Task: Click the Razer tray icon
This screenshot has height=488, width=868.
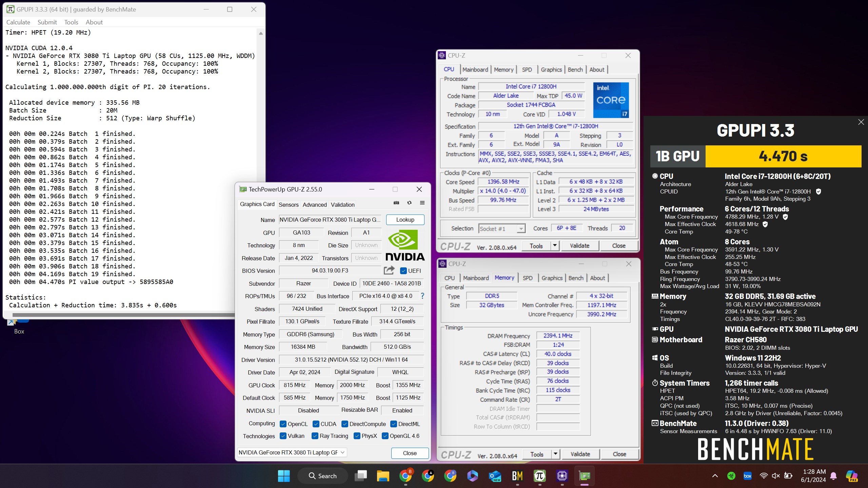Action: point(731,476)
